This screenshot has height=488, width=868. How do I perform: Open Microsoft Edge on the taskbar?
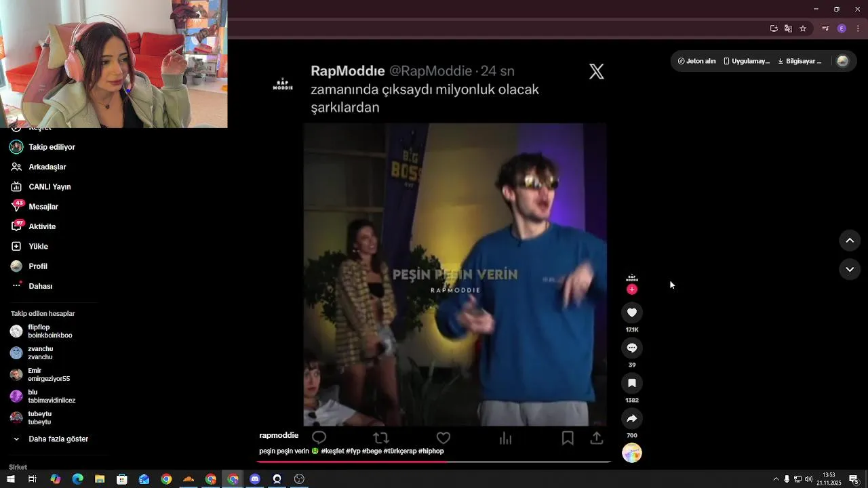[x=77, y=479]
